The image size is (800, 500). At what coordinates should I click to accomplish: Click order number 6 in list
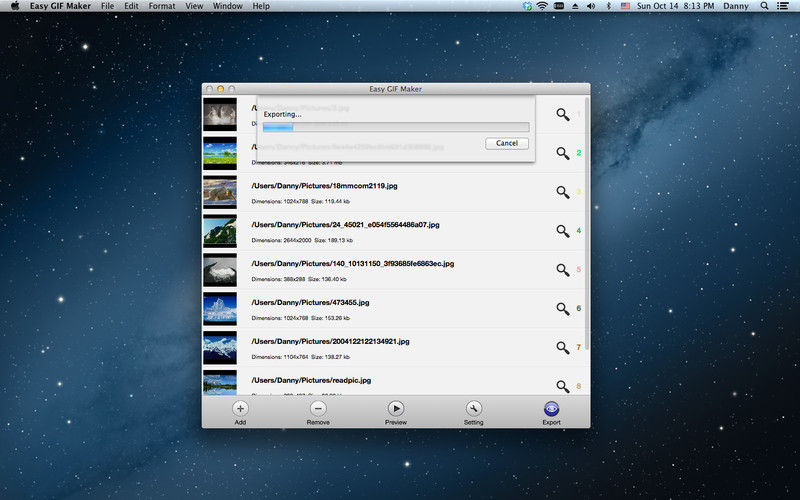[579, 308]
